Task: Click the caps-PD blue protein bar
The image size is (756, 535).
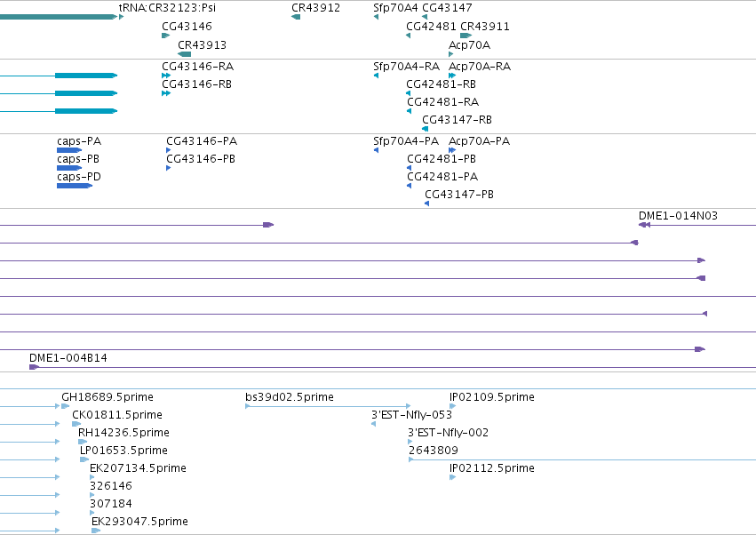Action: [75, 186]
